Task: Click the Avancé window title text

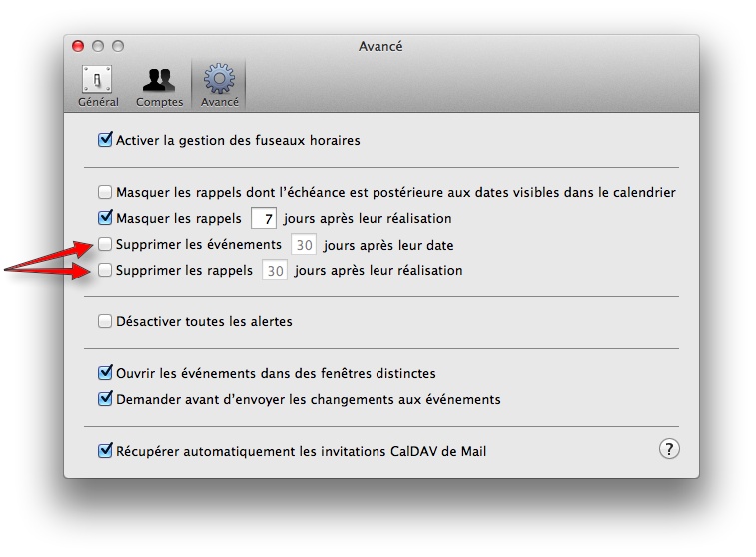Action: click(x=380, y=46)
